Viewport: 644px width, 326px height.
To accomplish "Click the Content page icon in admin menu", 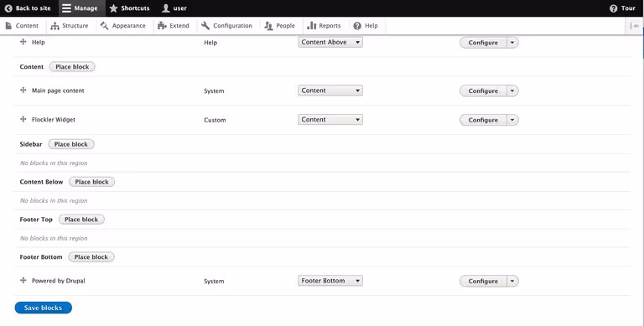I will pyautogui.click(x=8, y=25).
